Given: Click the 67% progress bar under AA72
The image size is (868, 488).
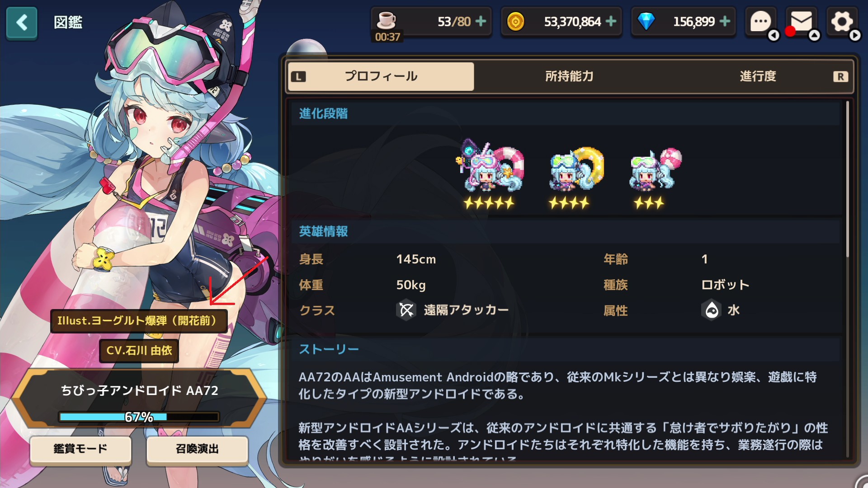Looking at the screenshot, I should coord(139,417).
